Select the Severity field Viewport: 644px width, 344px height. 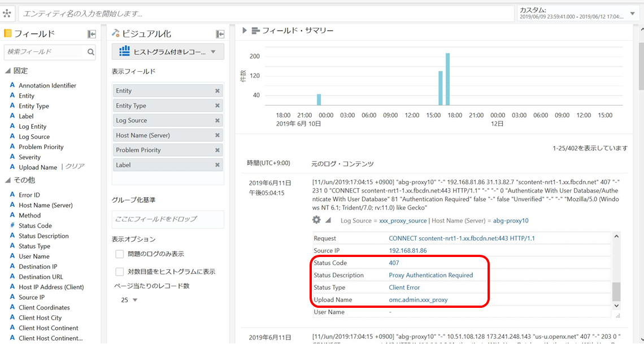point(29,157)
